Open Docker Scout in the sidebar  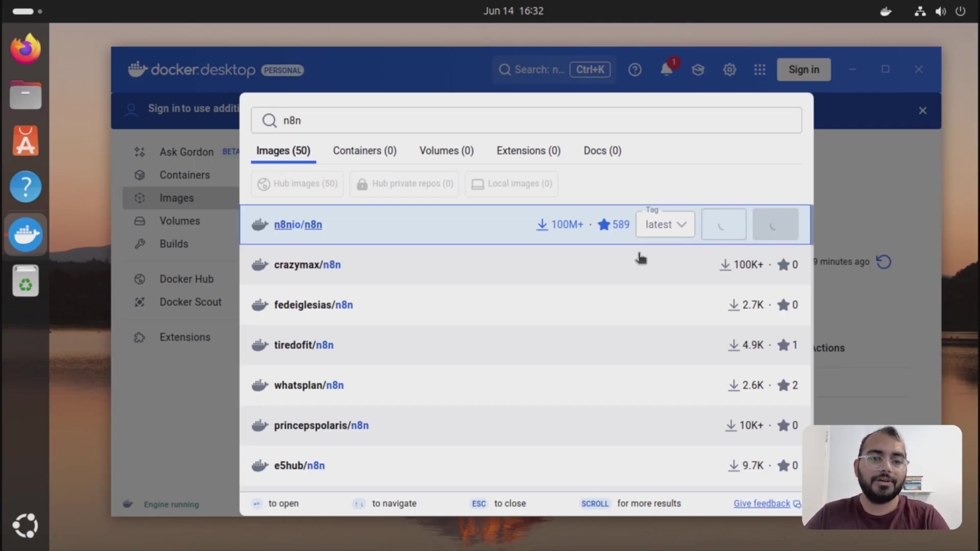click(x=190, y=302)
